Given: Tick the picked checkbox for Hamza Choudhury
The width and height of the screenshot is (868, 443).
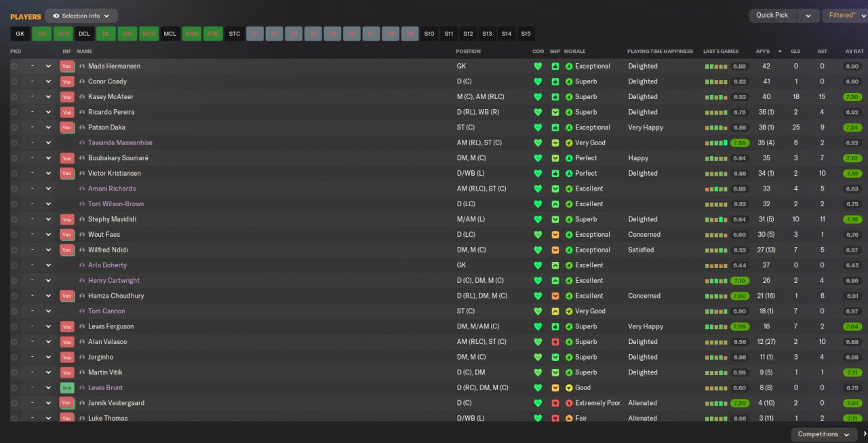Looking at the screenshot, I should (14, 296).
